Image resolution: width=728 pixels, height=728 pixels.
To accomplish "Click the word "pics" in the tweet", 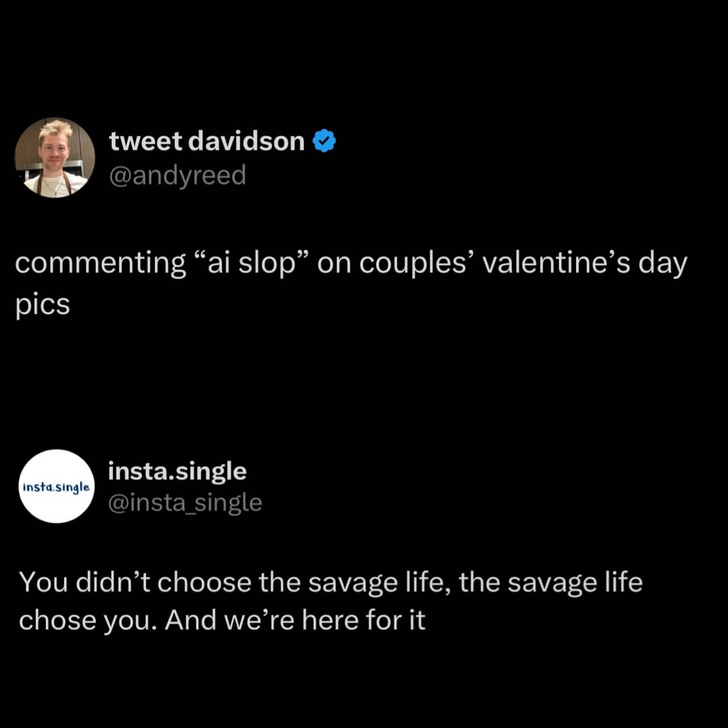I will pyautogui.click(x=43, y=306).
